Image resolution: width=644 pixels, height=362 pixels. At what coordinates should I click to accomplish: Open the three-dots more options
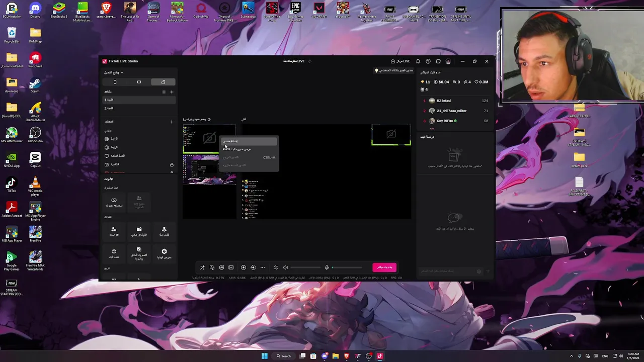[262, 267]
